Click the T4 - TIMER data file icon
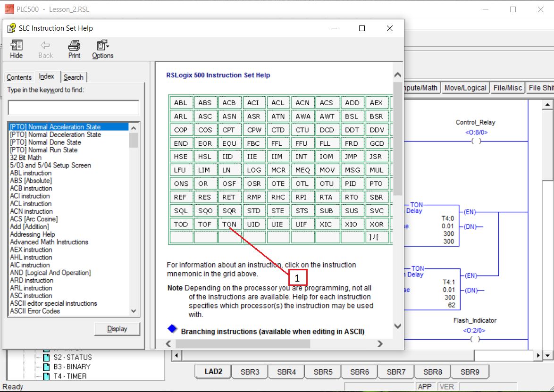The height and width of the screenshot is (392, 554). (46, 376)
